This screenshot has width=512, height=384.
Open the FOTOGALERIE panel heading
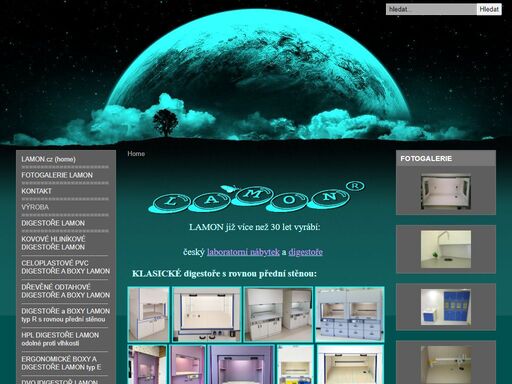pyautogui.click(x=446, y=158)
